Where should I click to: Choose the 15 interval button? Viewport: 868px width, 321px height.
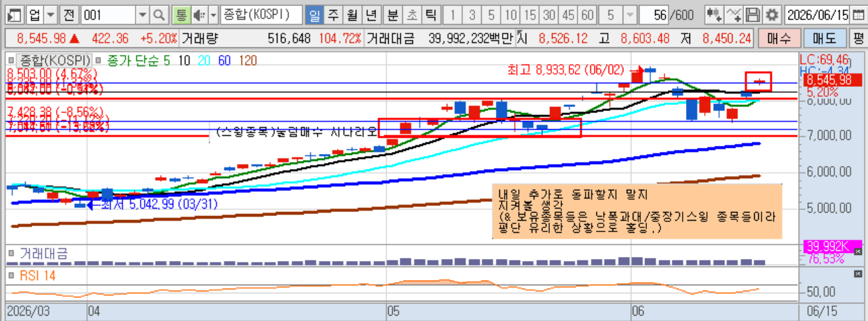click(x=530, y=14)
